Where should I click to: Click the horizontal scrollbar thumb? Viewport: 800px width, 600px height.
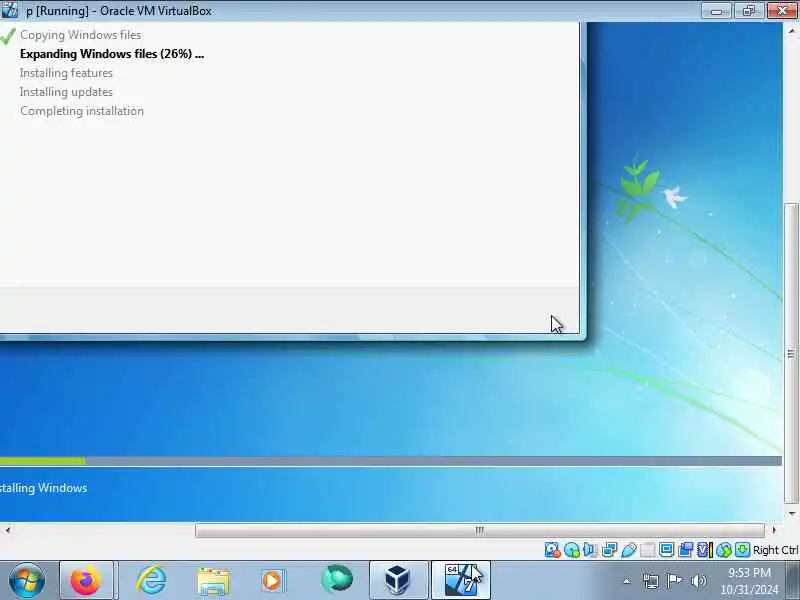(x=480, y=531)
